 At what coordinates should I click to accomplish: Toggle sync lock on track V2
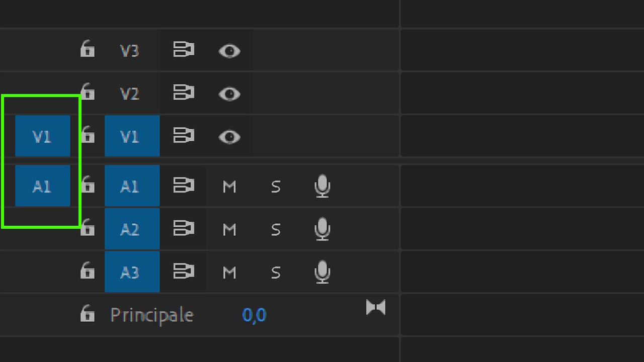[x=184, y=94]
